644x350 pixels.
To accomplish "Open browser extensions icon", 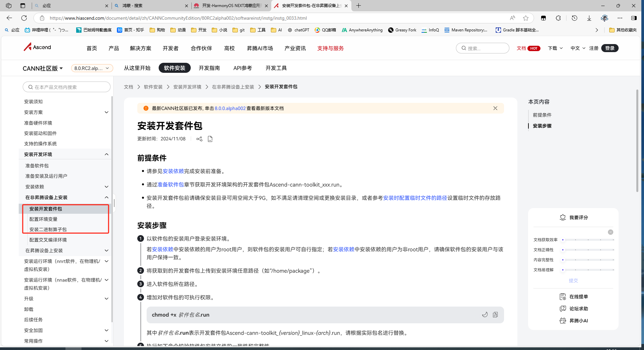I will click(x=558, y=18).
